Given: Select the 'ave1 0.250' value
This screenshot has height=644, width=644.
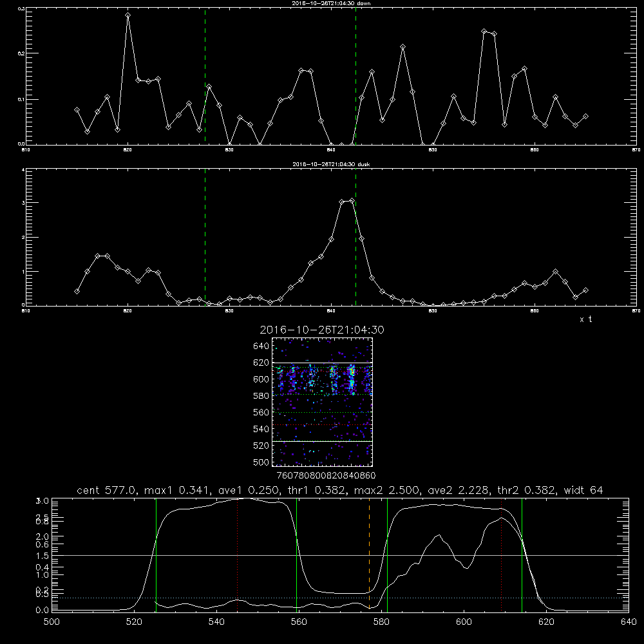Looking at the screenshot, I should [x=249, y=490].
